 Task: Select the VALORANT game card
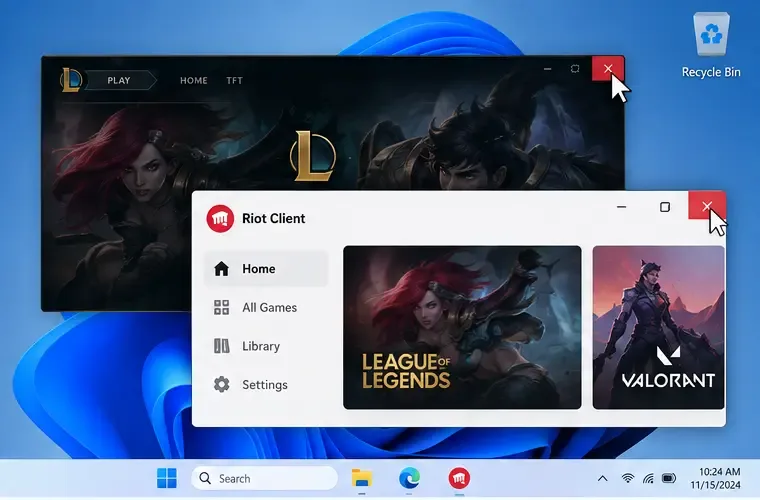click(x=658, y=328)
